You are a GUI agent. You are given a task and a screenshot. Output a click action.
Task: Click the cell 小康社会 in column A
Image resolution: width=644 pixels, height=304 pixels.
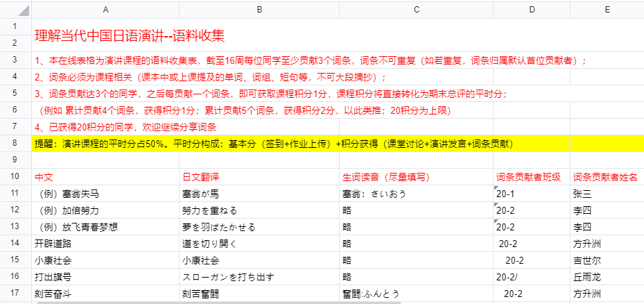pyautogui.click(x=105, y=260)
